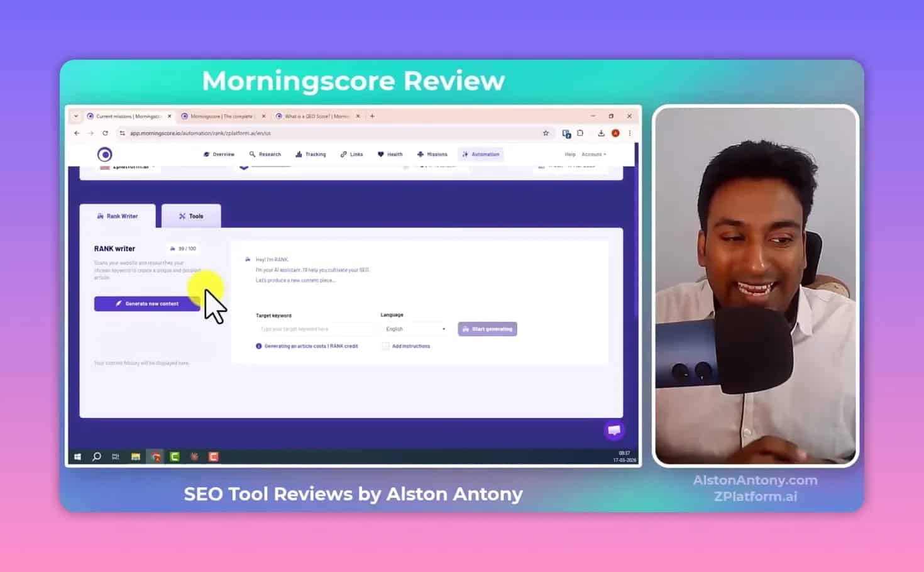Click the target keyword input field
This screenshot has width=924, height=572.
311,329
